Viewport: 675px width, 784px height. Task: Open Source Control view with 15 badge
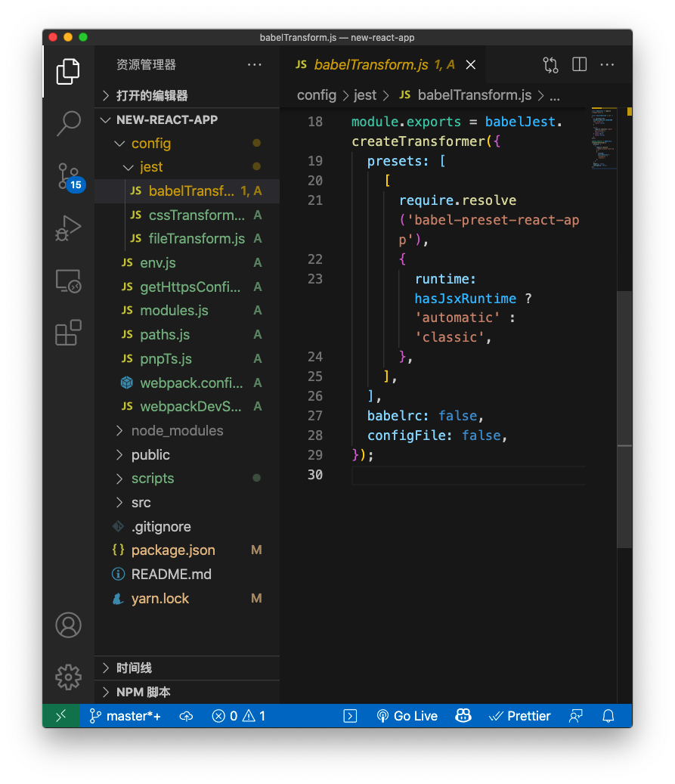coord(68,175)
